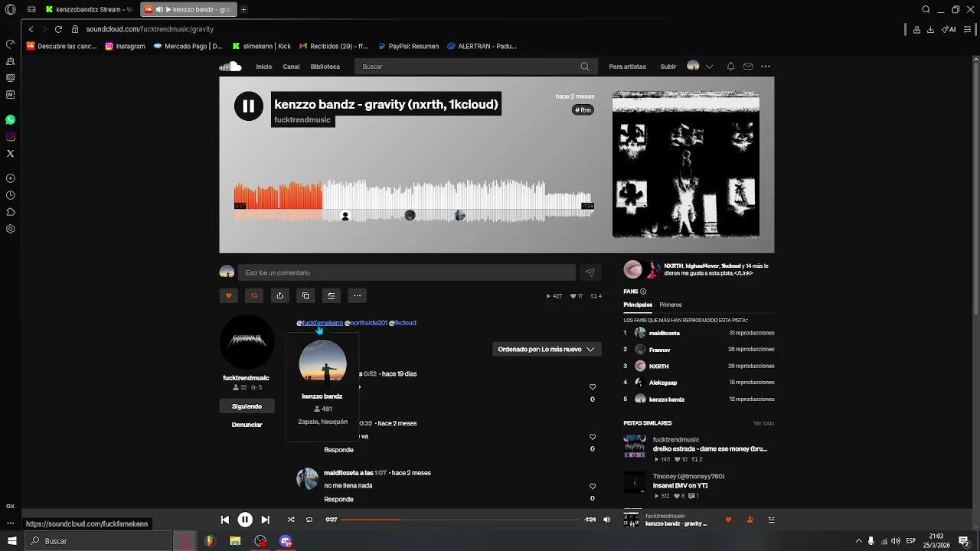Click 'Ver todo' next to Pistas similares
Image resolution: width=980 pixels, height=551 pixels.
coord(763,423)
